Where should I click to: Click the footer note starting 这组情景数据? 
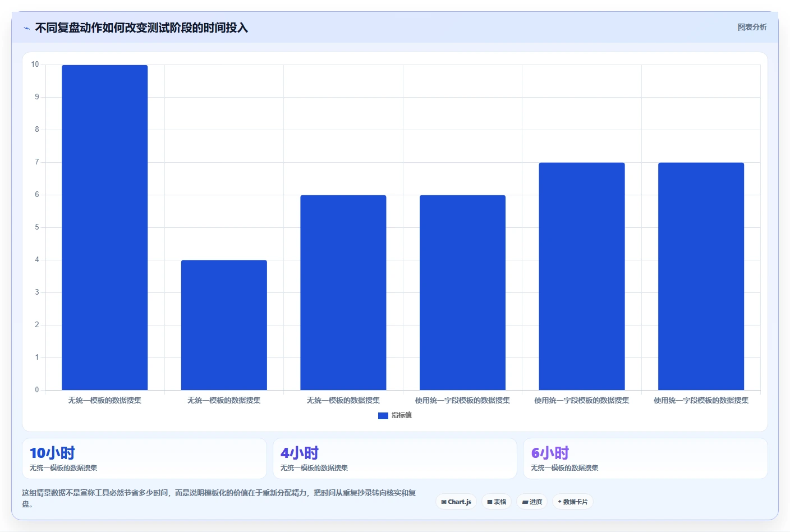pyautogui.click(x=219, y=498)
